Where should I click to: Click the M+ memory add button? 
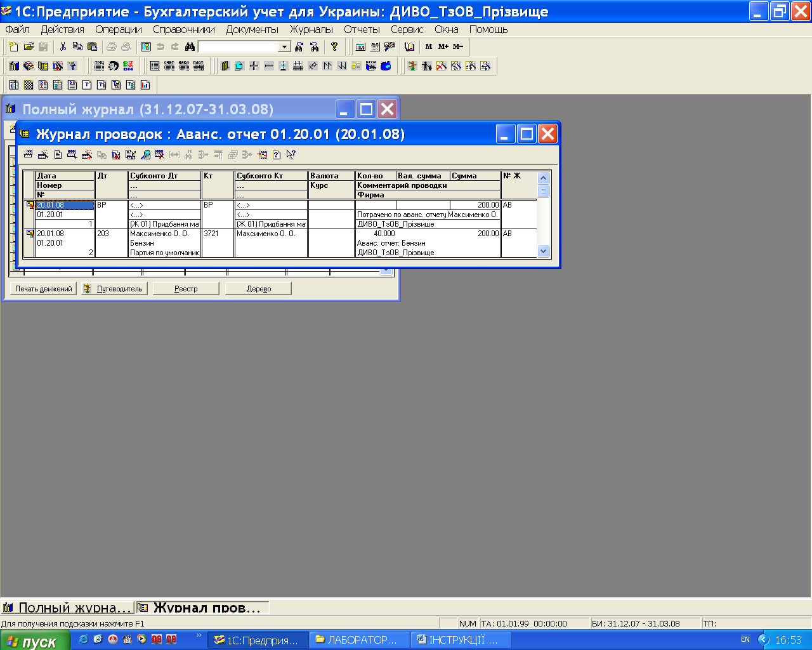443,46
